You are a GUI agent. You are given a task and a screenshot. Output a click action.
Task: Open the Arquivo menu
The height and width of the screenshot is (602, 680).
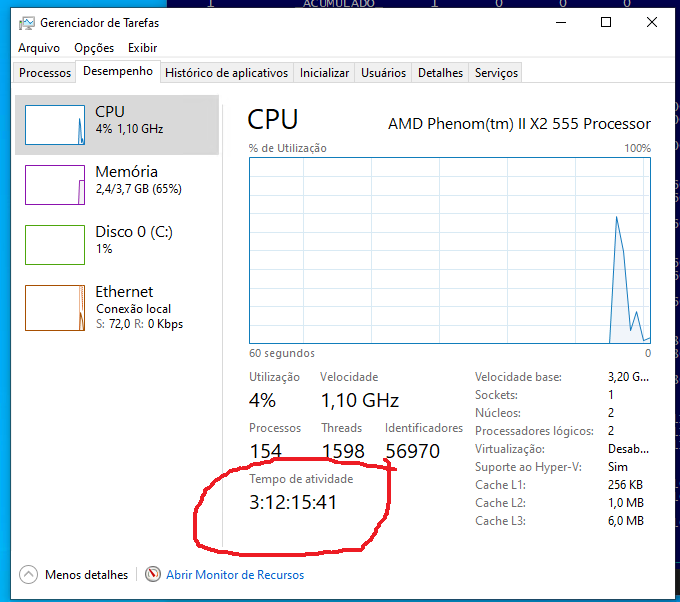(39, 48)
